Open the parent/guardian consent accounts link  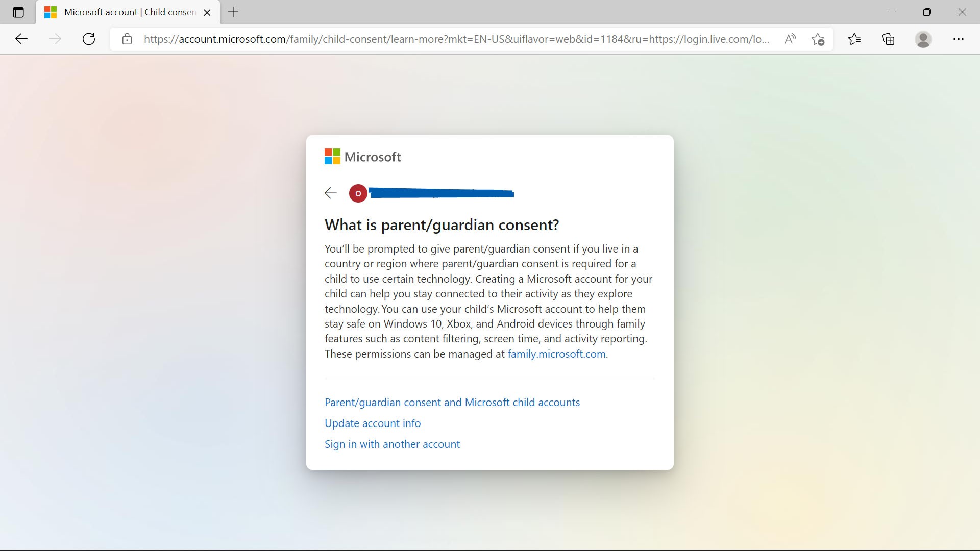pyautogui.click(x=452, y=402)
